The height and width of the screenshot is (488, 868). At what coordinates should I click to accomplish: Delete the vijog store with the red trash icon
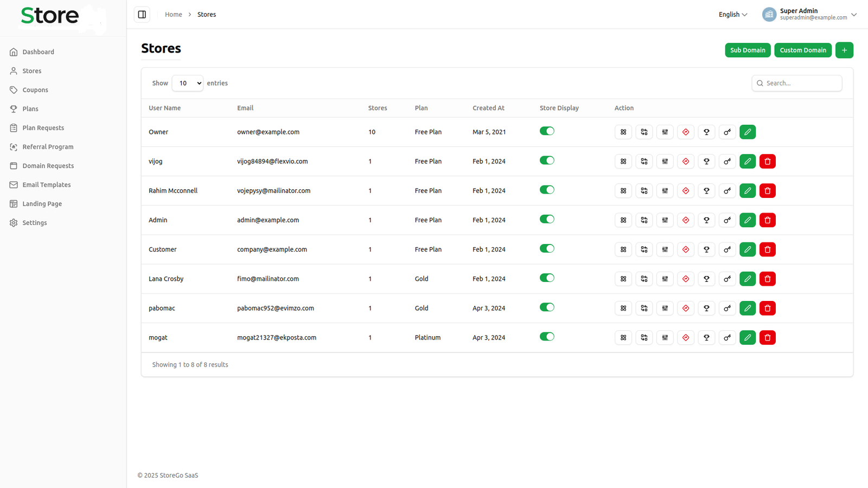click(768, 162)
